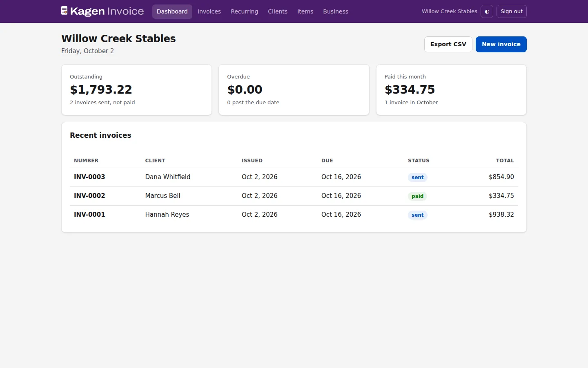Screen dimensions: 588x368
Task: Click the STATUS column header
Action: coord(419,161)
